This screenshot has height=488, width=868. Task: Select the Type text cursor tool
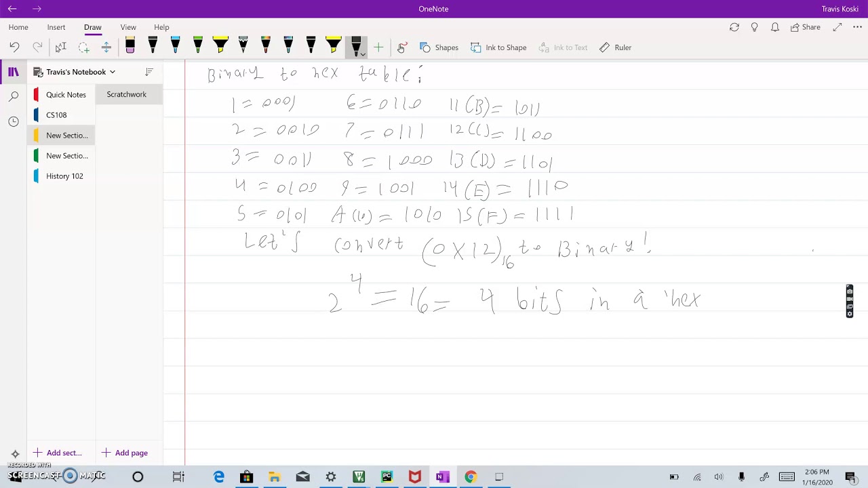60,47
